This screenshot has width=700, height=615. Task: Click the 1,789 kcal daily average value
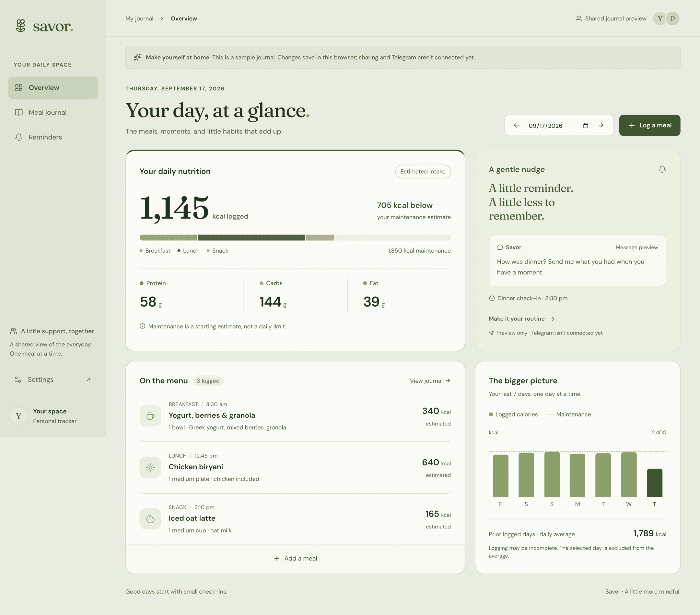click(650, 533)
